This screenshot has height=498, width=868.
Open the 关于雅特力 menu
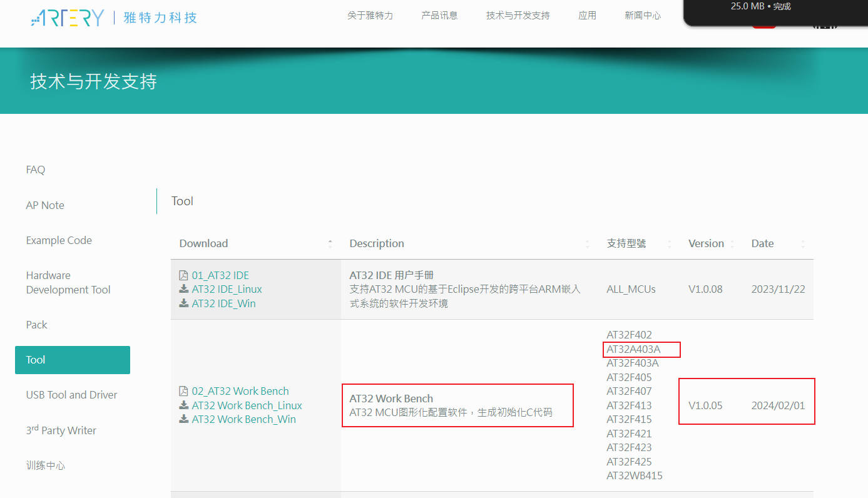370,16
